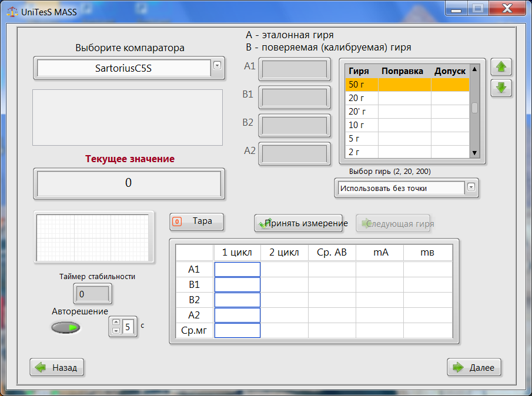Proceed with Далее button

(474, 368)
